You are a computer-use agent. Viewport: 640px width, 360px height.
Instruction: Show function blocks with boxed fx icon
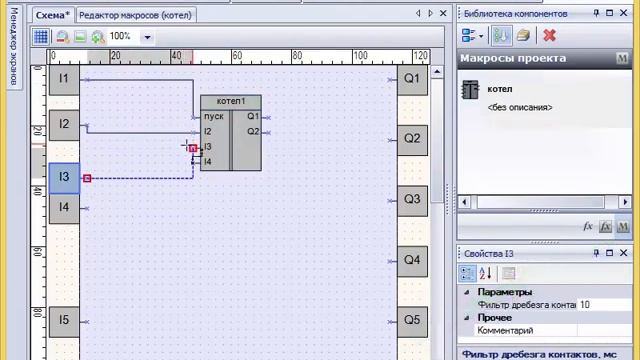[x=605, y=226]
